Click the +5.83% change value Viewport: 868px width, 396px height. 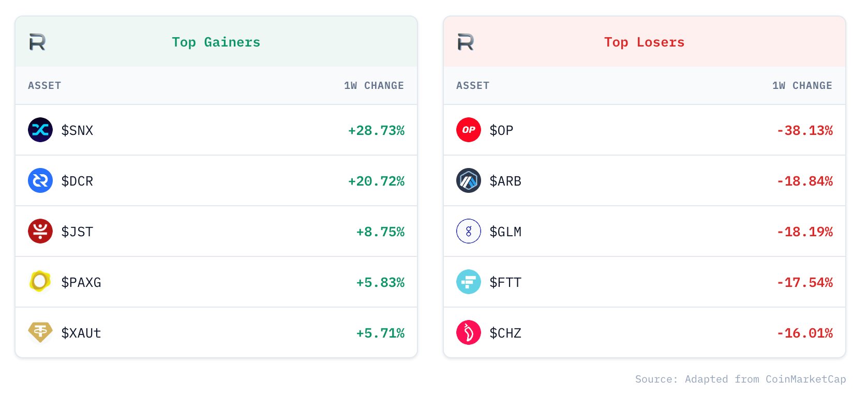click(x=380, y=282)
